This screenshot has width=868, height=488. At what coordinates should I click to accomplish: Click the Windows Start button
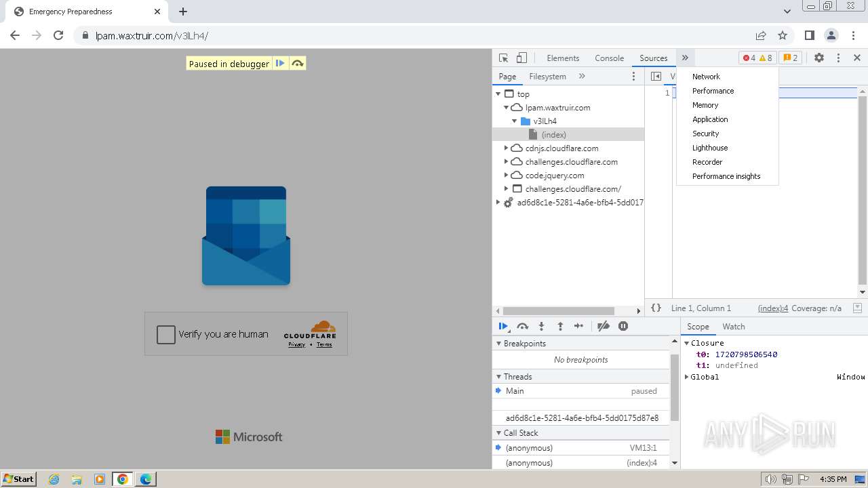pyautogui.click(x=19, y=479)
